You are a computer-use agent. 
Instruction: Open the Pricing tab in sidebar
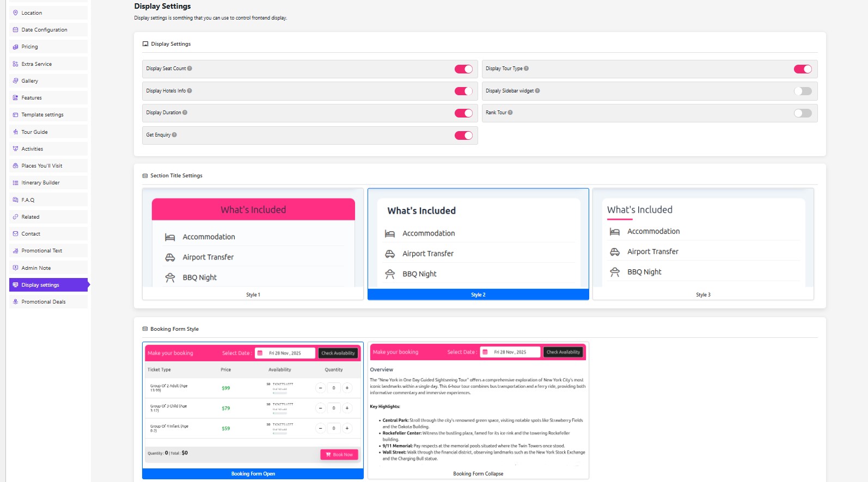pos(30,47)
